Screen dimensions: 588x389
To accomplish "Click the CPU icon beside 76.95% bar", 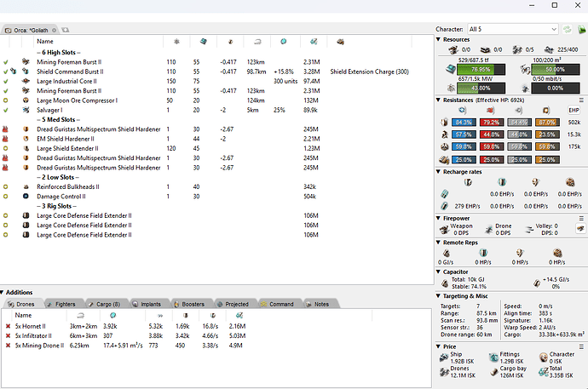I will pos(451,69).
